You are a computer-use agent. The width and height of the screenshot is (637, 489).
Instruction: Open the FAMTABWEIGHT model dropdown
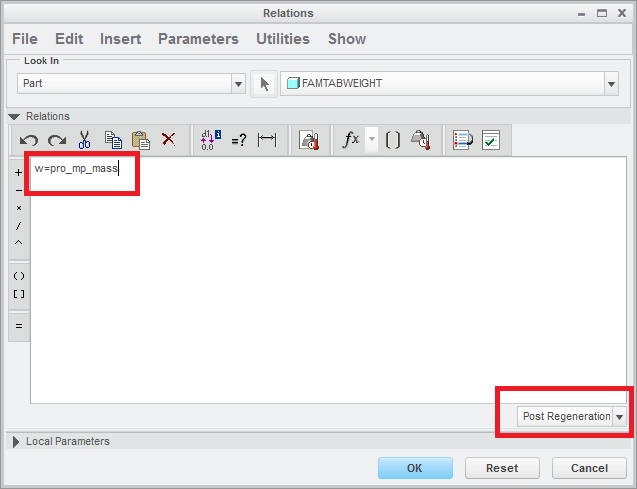point(611,84)
